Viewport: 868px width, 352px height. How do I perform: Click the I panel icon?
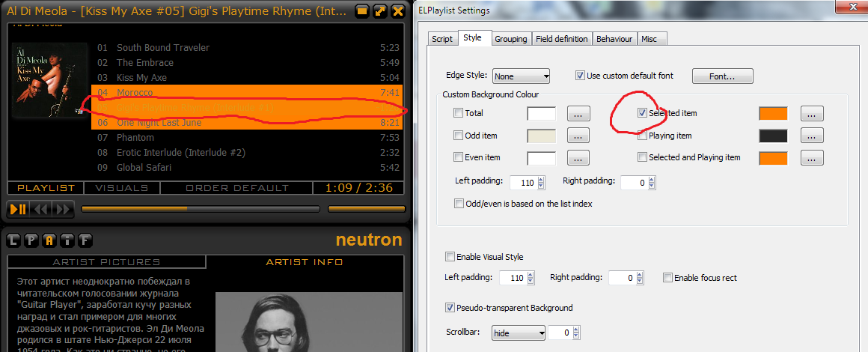(x=67, y=240)
